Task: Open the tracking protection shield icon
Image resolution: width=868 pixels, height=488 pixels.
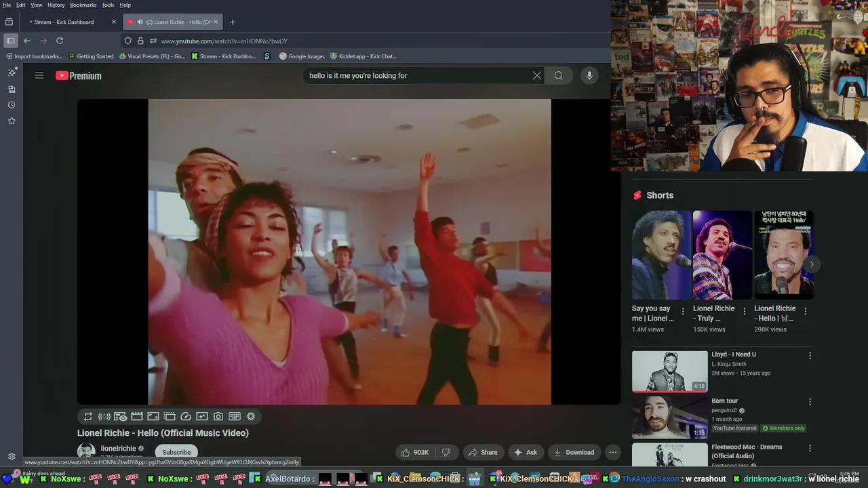Action: click(x=127, y=41)
